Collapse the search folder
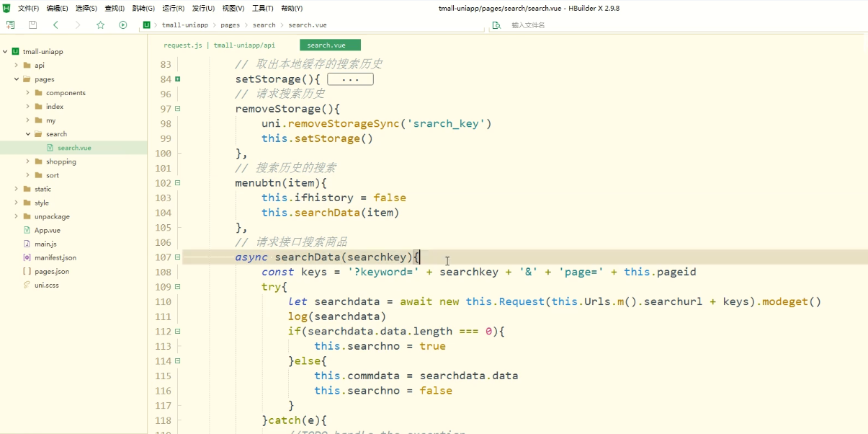The height and width of the screenshot is (434, 868). click(x=28, y=134)
